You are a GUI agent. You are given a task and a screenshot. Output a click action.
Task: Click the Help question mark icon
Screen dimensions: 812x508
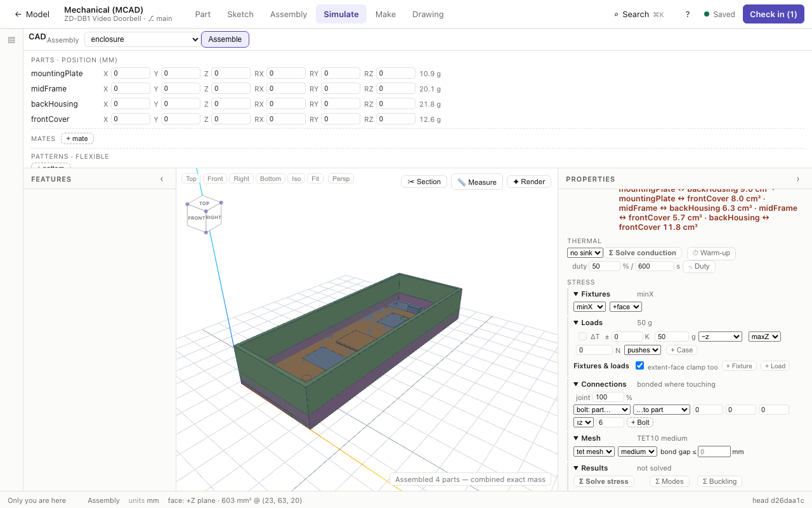click(x=688, y=14)
